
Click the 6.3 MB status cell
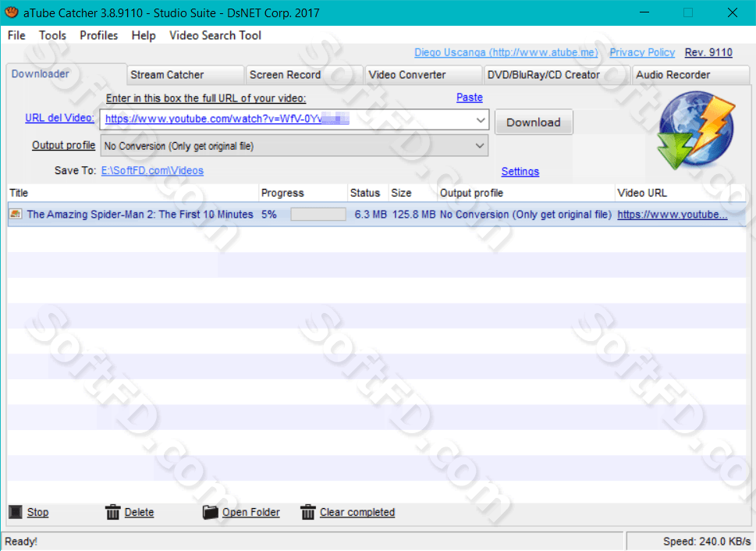click(371, 214)
